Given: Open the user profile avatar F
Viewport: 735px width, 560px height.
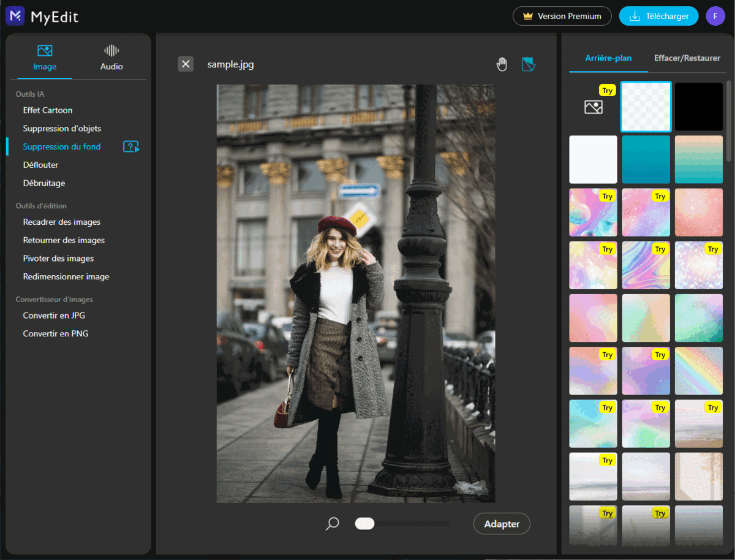Looking at the screenshot, I should pos(715,16).
